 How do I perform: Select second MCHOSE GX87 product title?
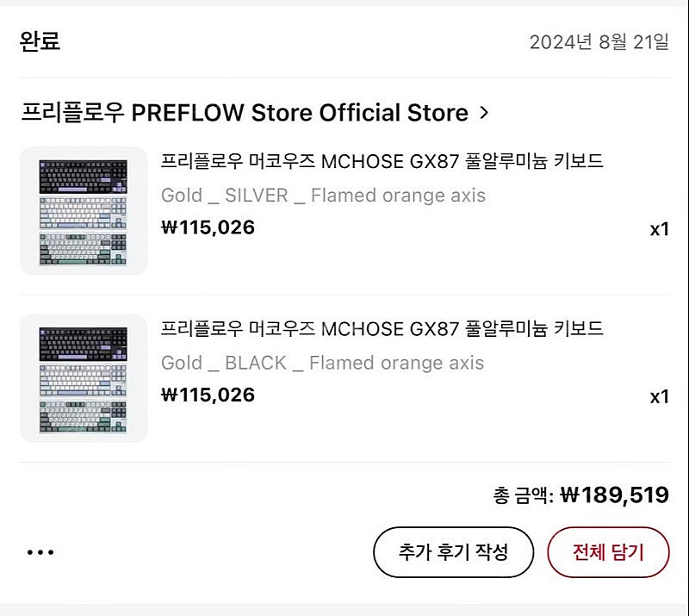tap(382, 329)
